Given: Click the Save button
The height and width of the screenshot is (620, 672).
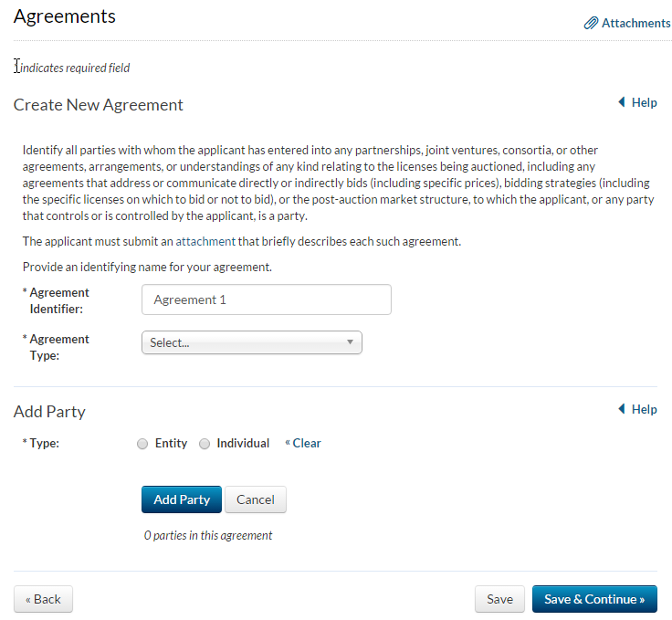Looking at the screenshot, I should [499, 599].
